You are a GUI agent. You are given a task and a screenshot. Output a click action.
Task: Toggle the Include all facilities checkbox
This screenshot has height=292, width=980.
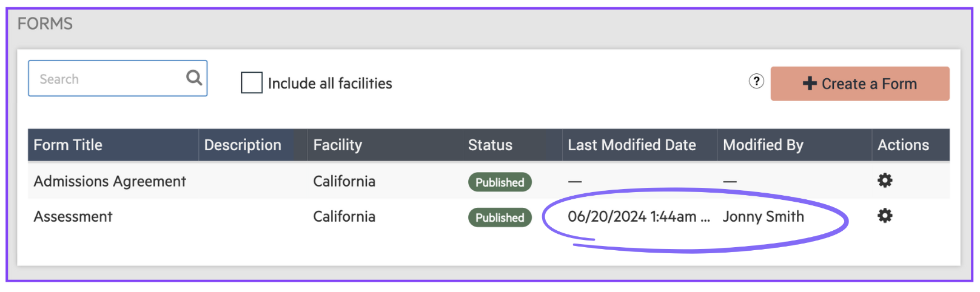252,82
